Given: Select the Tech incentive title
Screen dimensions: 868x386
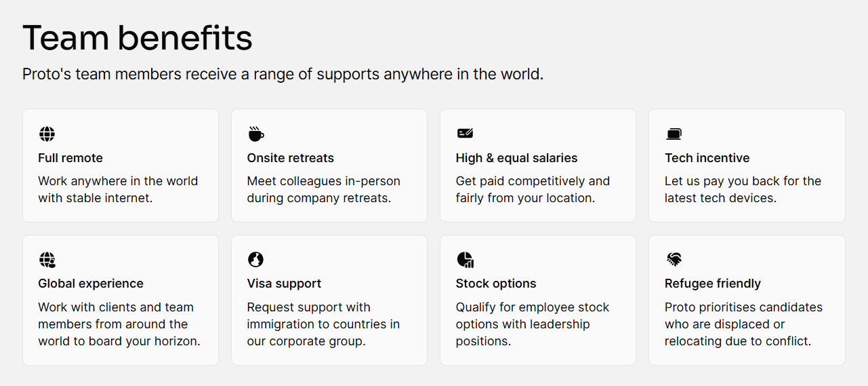Looking at the screenshot, I should click(707, 158).
